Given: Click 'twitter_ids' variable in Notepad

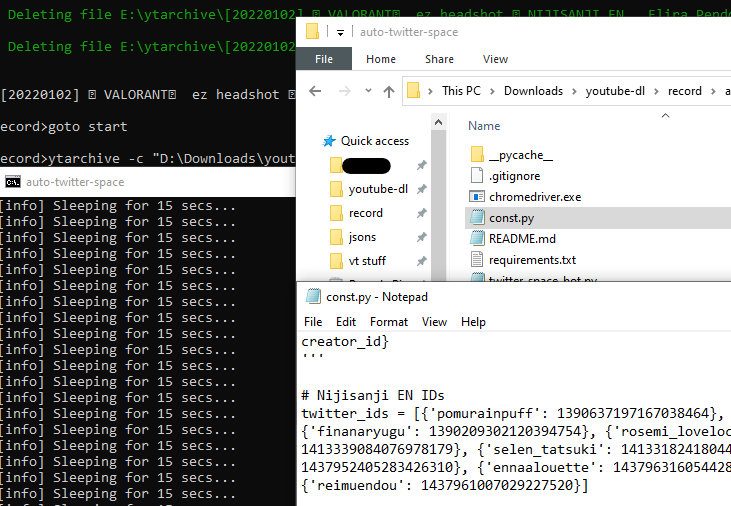Looking at the screenshot, I should 345,414.
